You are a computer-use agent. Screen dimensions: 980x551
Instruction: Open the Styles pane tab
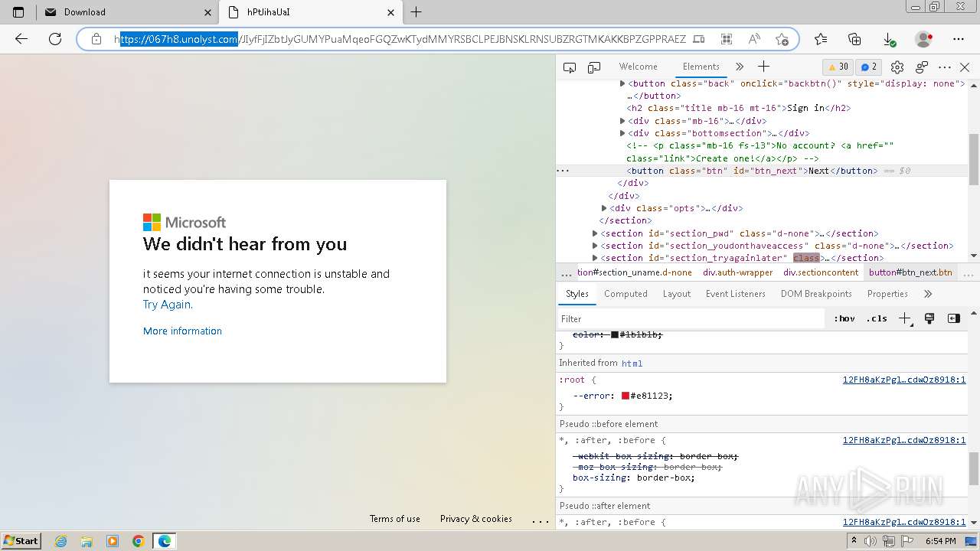click(577, 294)
